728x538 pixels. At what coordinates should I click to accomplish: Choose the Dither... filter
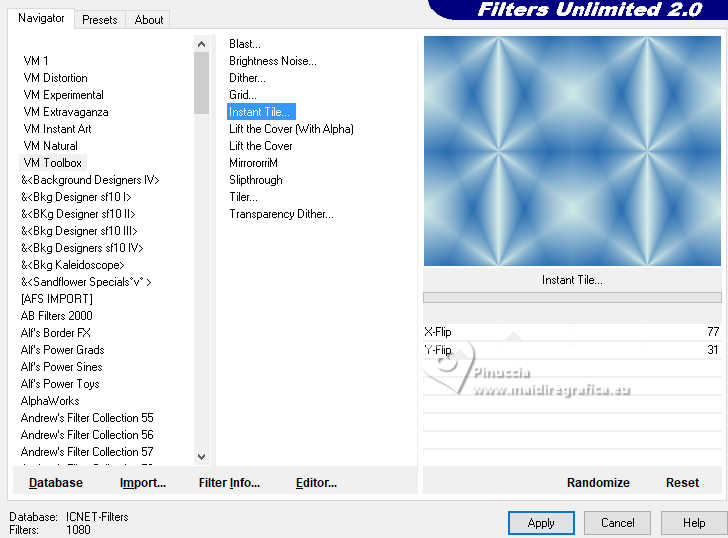(x=247, y=78)
